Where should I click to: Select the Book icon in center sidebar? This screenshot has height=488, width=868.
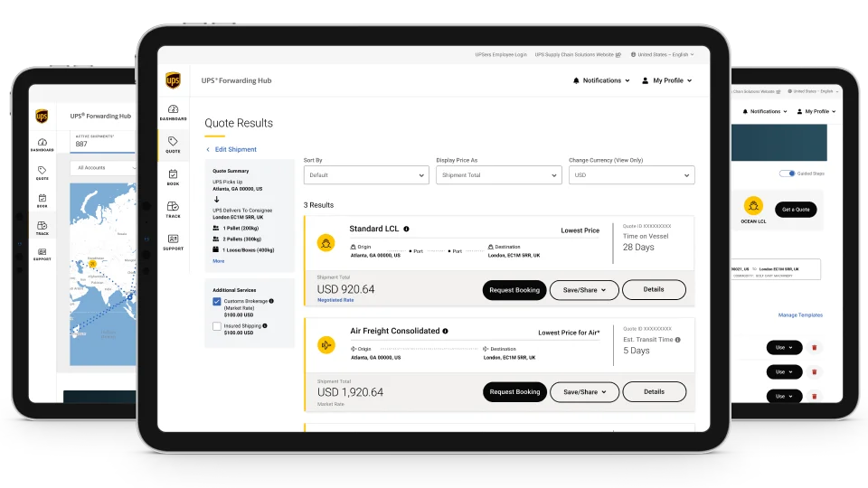[173, 177]
